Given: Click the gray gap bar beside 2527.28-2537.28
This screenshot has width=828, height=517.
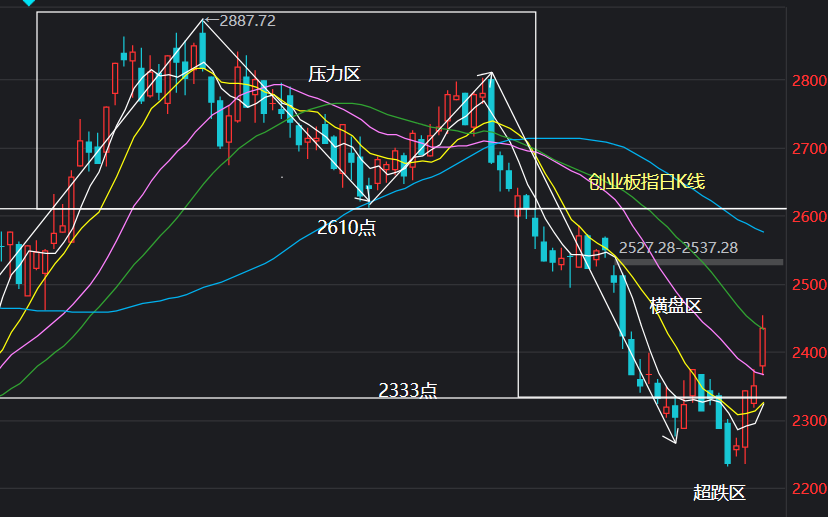Looking at the screenshot, I should tap(701, 262).
